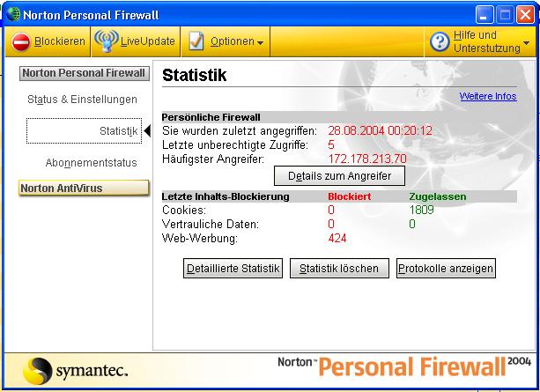The image size is (540, 392).
Task: Switch to the Norton AntiVirus section
Action: click(84, 189)
